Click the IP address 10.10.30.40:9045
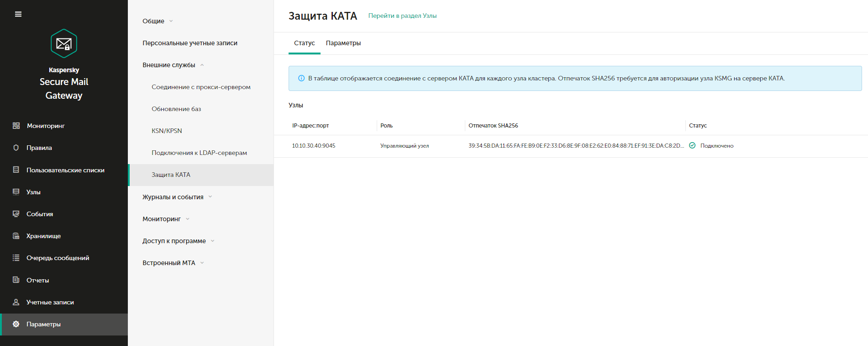The height and width of the screenshot is (346, 868). 314,146
